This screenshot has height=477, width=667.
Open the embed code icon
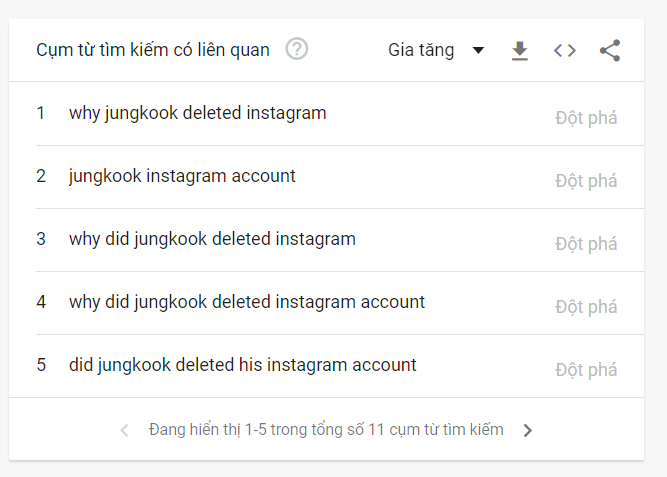point(565,50)
